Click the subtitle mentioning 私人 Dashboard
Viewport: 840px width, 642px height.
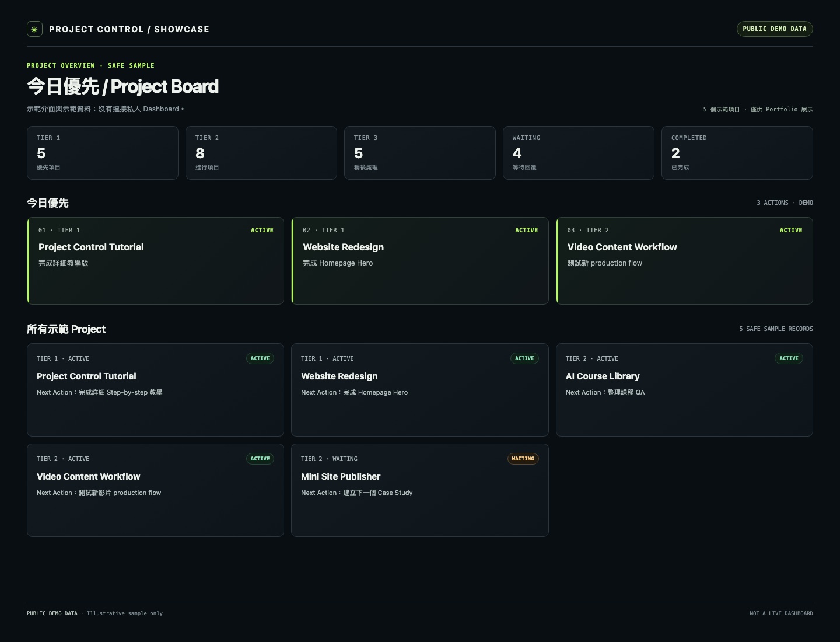click(106, 109)
